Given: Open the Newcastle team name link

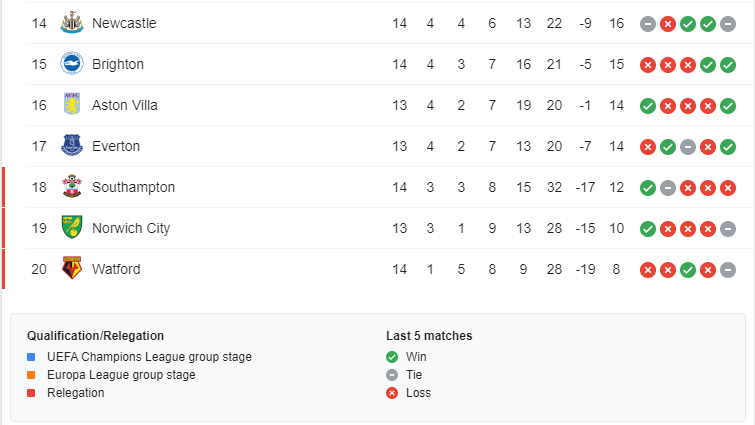Looking at the screenshot, I should [124, 23].
